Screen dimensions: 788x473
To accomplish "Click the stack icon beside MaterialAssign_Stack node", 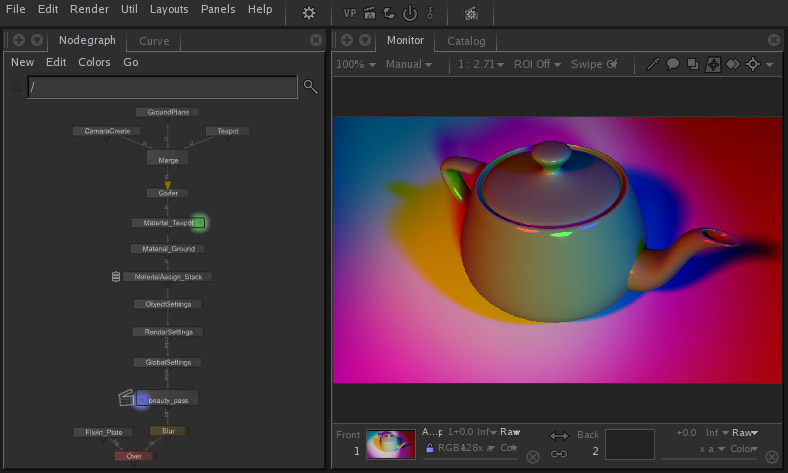I will [x=116, y=276].
